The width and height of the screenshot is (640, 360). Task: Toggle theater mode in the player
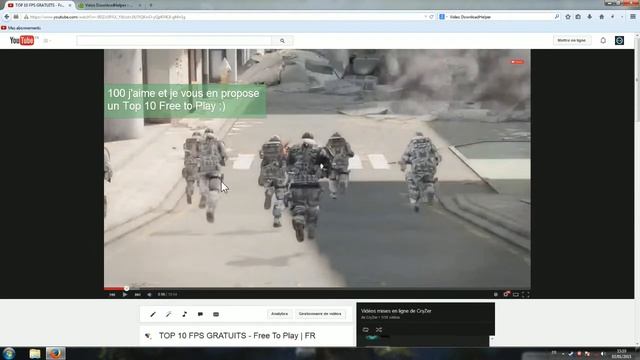(516, 294)
